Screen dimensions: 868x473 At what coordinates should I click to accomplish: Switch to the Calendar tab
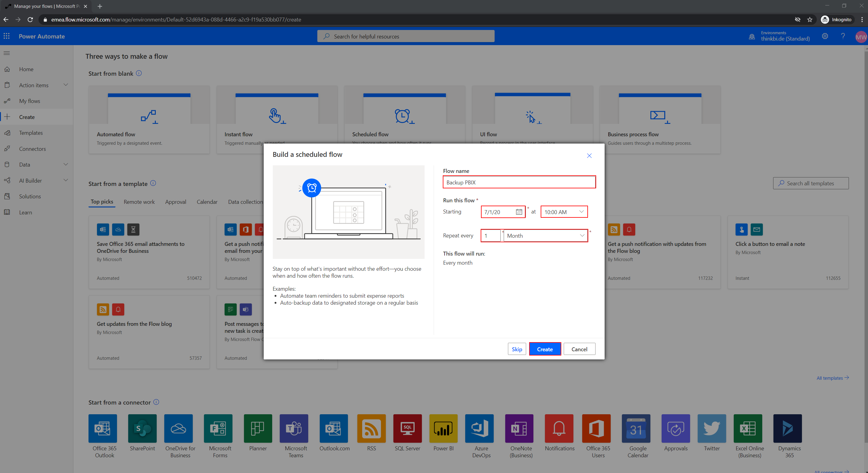(207, 202)
